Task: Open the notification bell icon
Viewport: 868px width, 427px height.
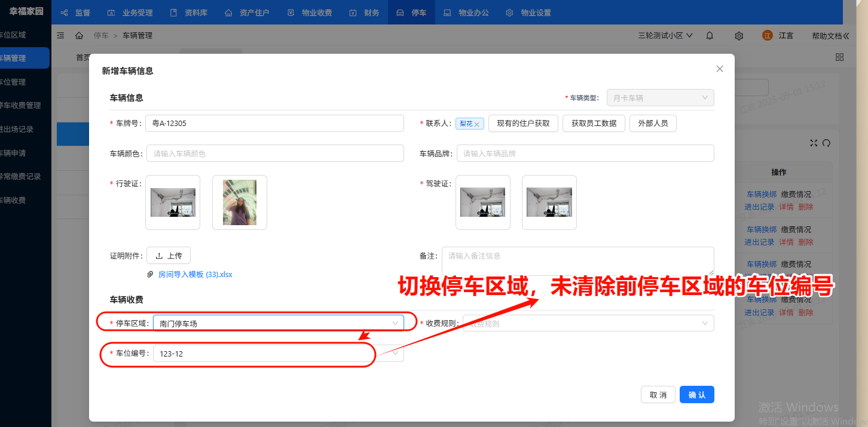Action: (709, 35)
